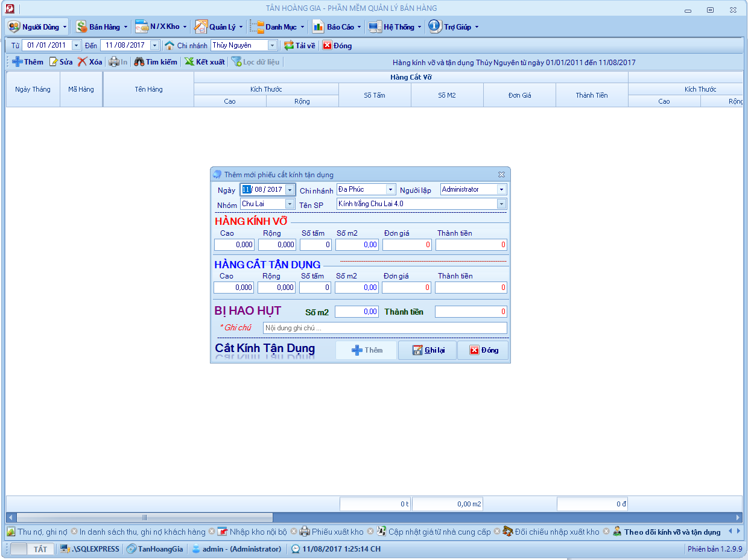Open the Báo Cáo menu

337,27
